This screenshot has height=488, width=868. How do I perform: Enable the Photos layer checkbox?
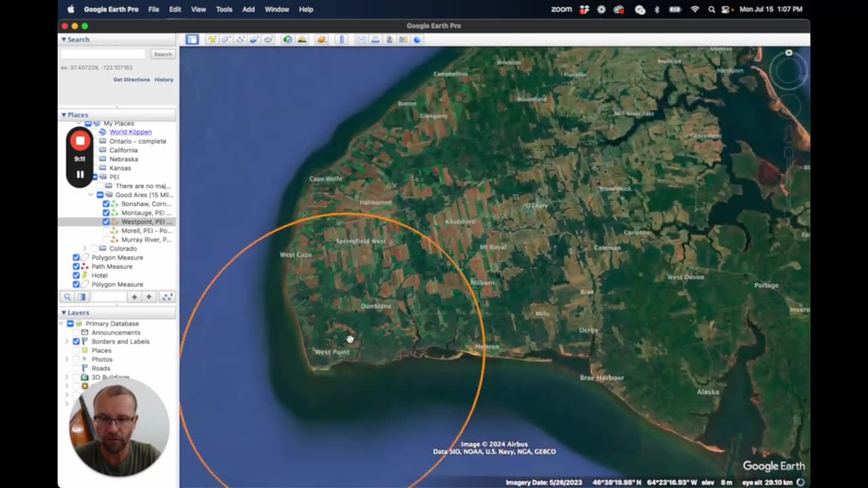(76, 359)
